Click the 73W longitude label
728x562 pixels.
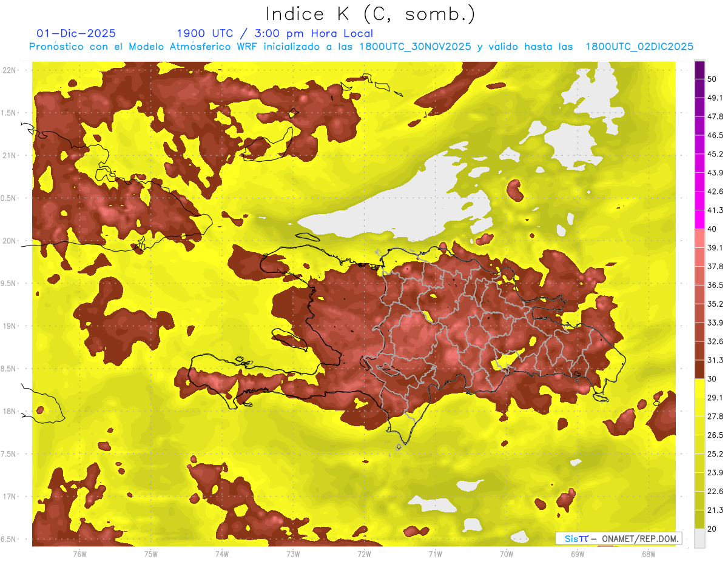[x=293, y=554]
